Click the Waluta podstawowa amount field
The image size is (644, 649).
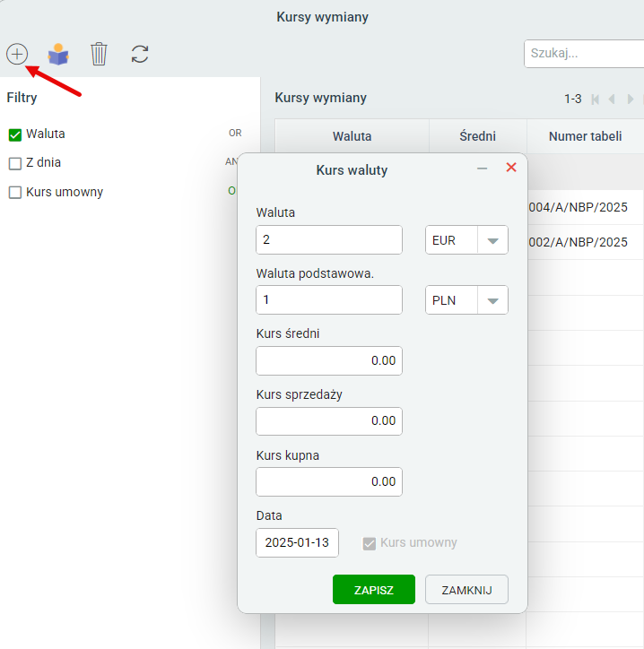[x=329, y=299]
